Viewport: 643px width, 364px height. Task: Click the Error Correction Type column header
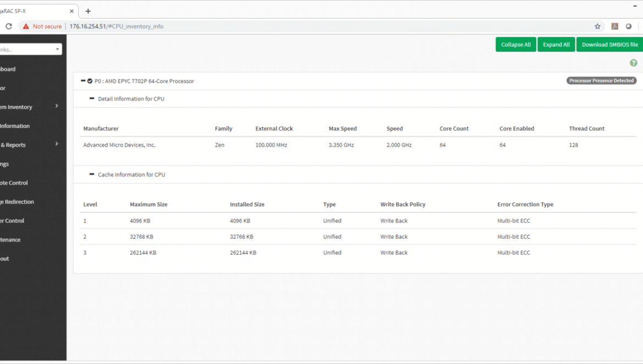525,204
